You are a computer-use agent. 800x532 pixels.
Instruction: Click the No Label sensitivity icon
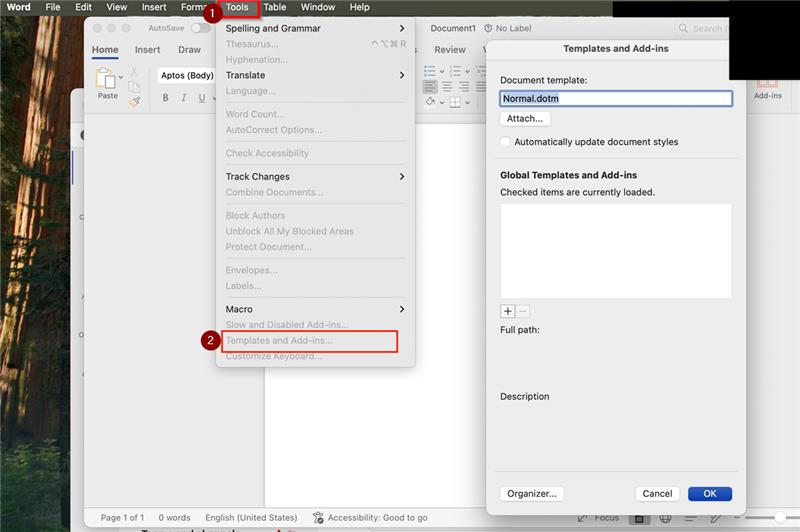coord(488,28)
